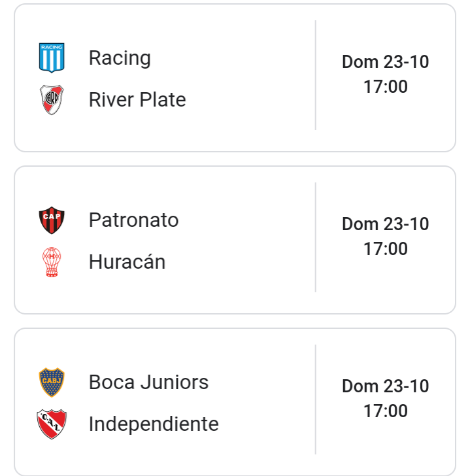470x476 pixels.
Task: Click the 17:00 time for Boca match
Action: pos(385,411)
